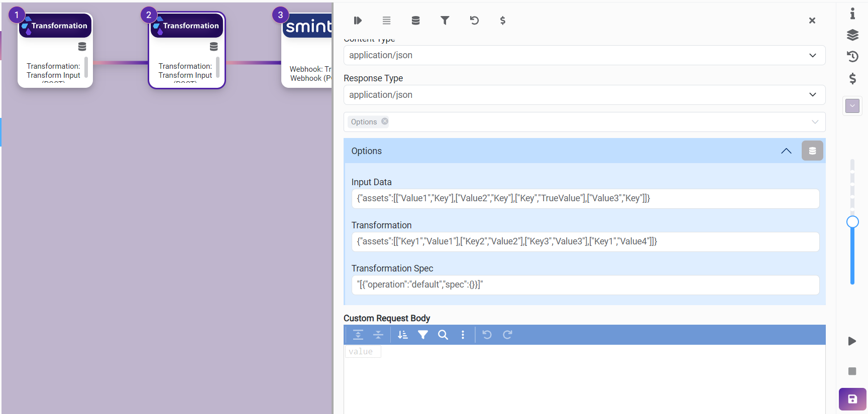Collapse the Options section chevron

(x=786, y=151)
